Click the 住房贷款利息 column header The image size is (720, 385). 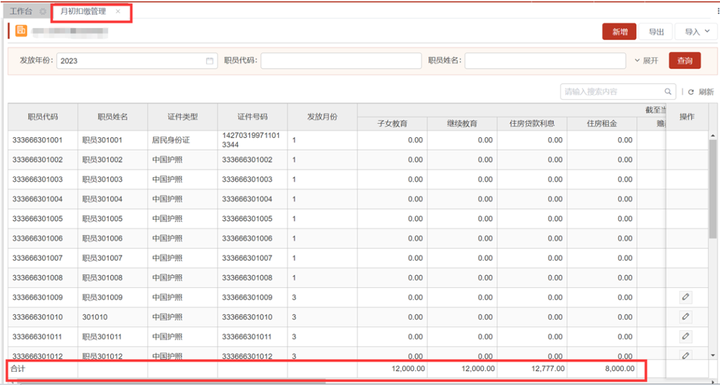point(532,124)
